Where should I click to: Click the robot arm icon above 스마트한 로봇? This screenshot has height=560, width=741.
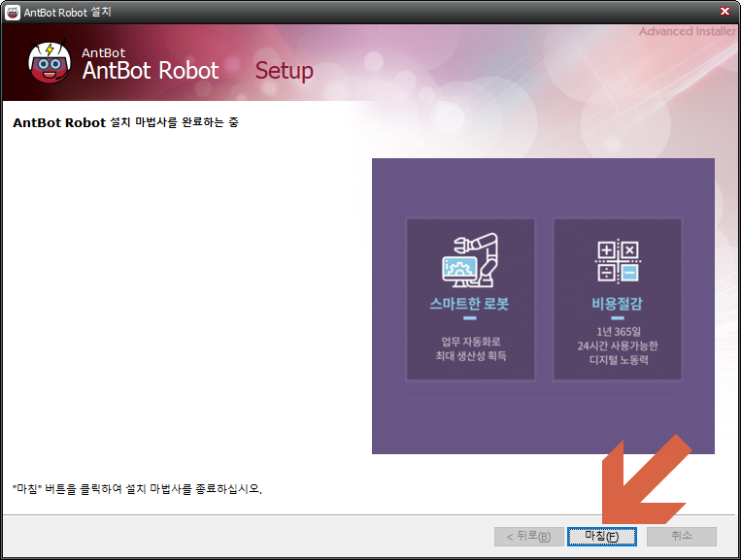click(x=470, y=260)
